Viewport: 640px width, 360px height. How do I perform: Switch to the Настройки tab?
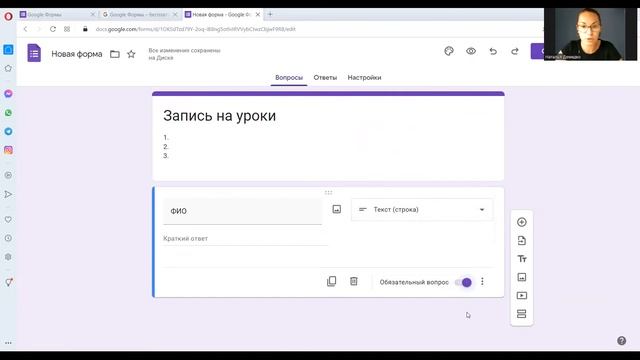tap(364, 78)
